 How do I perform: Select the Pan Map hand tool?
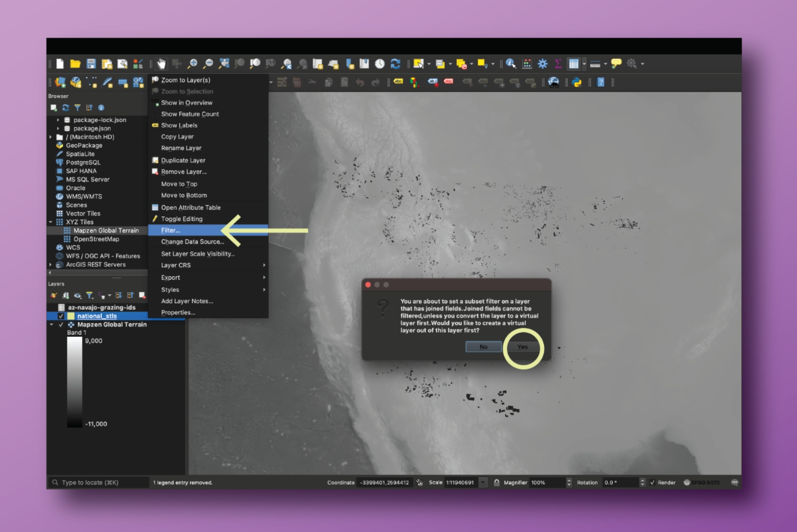(x=161, y=64)
